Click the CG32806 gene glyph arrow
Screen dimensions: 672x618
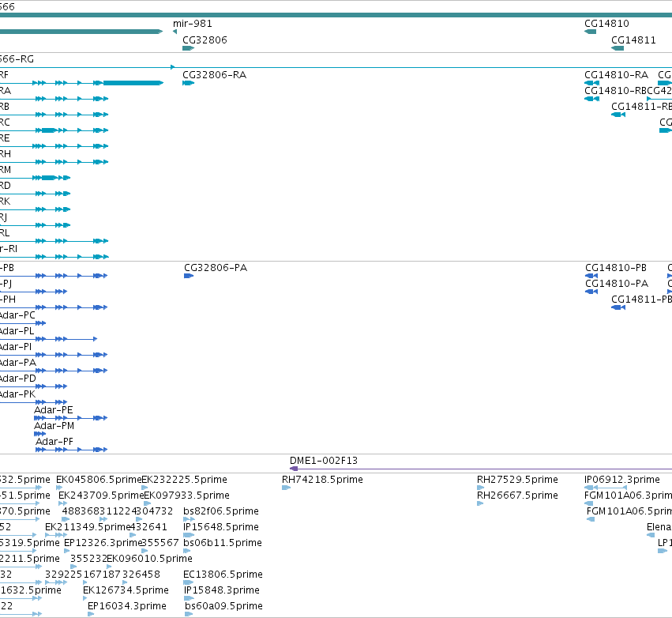click(x=188, y=48)
